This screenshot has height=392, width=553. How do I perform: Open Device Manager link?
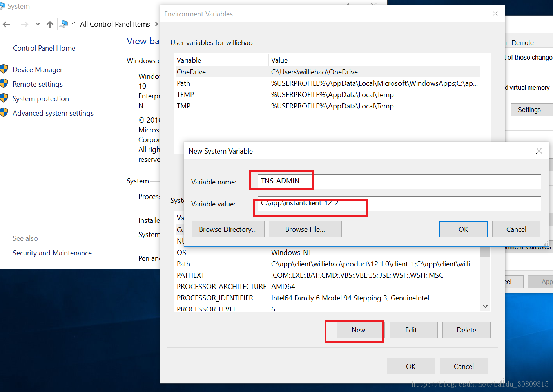pos(37,70)
